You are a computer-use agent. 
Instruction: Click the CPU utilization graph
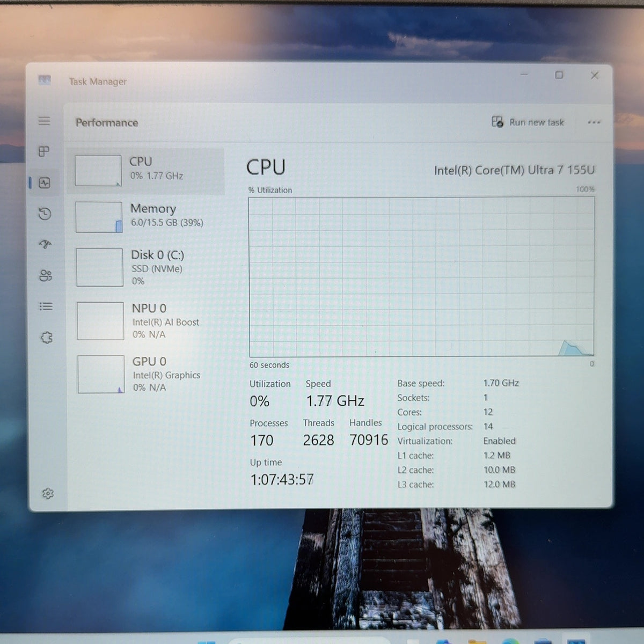click(421, 277)
